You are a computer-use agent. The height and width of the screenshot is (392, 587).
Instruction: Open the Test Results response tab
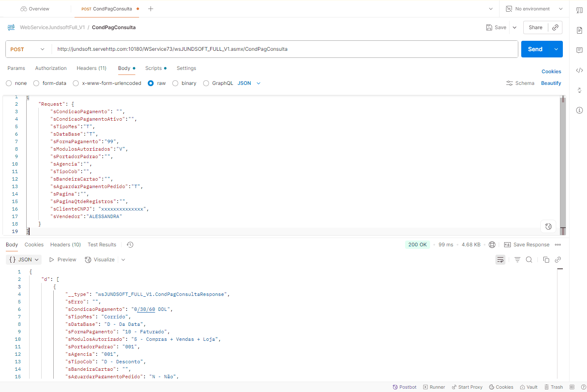click(x=102, y=245)
